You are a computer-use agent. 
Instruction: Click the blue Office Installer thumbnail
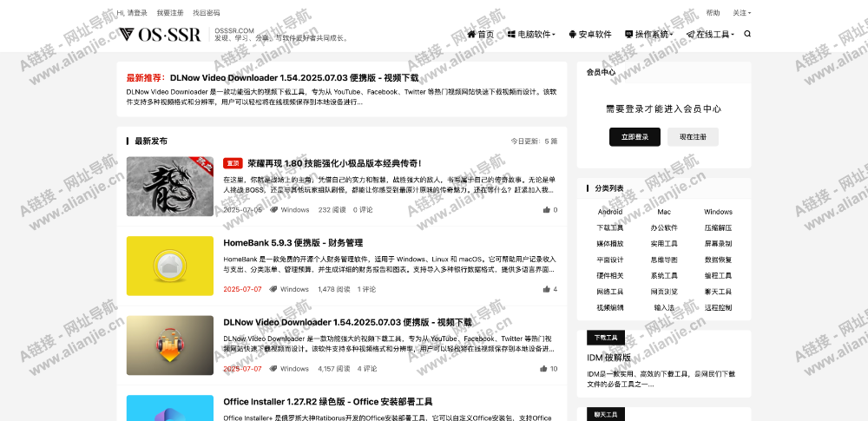pos(170,408)
